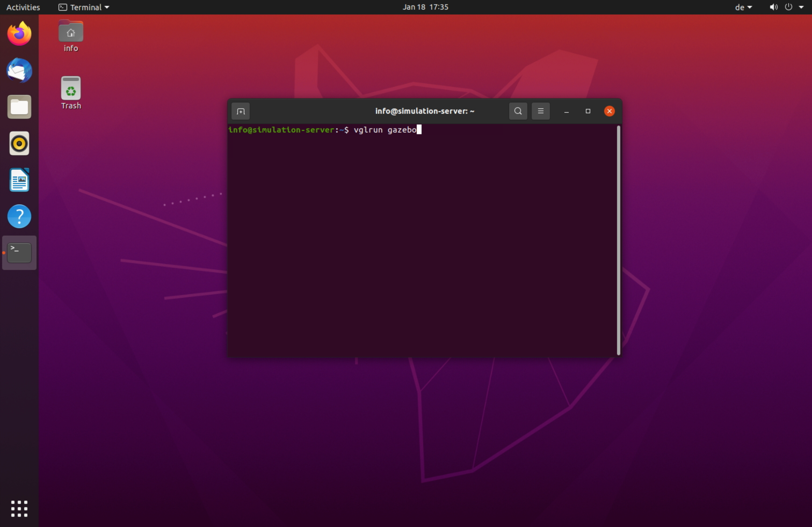
Task: Click the 'info@simulation-server' prompt text
Action: tap(281, 130)
